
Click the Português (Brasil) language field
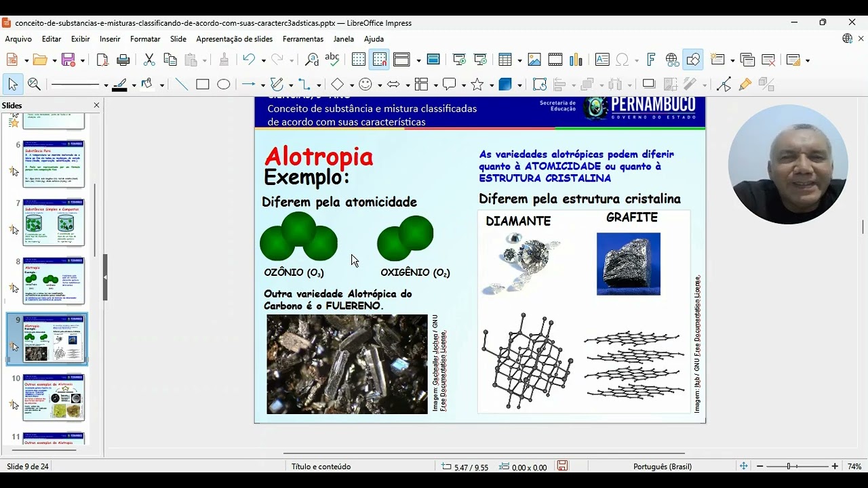pyautogui.click(x=662, y=466)
